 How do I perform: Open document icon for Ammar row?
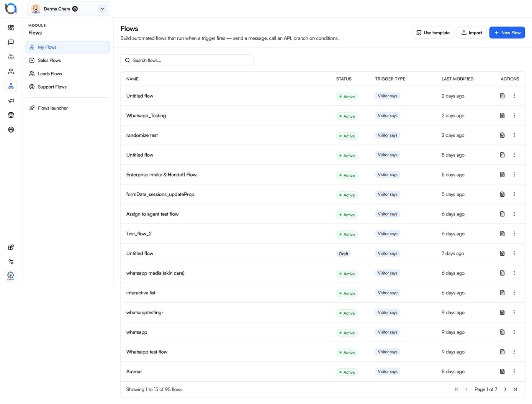502,371
